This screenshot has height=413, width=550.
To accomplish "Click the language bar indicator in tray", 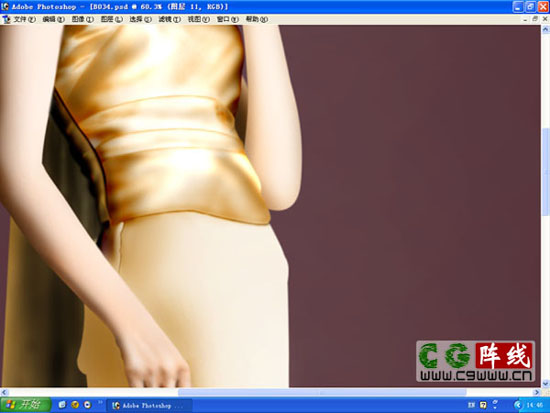I will click(471, 405).
